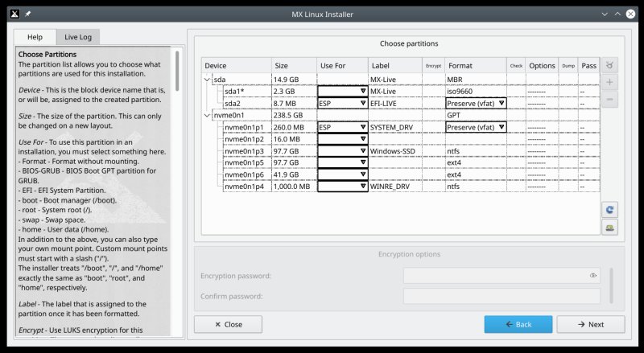Select the nvme0n1p4 partition row
The image size is (644, 353).
click(x=400, y=187)
